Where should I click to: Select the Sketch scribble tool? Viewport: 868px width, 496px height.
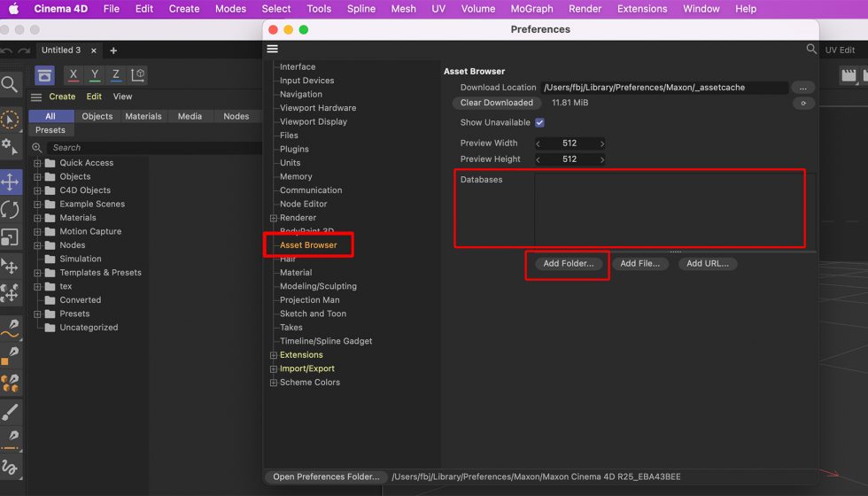click(x=10, y=468)
